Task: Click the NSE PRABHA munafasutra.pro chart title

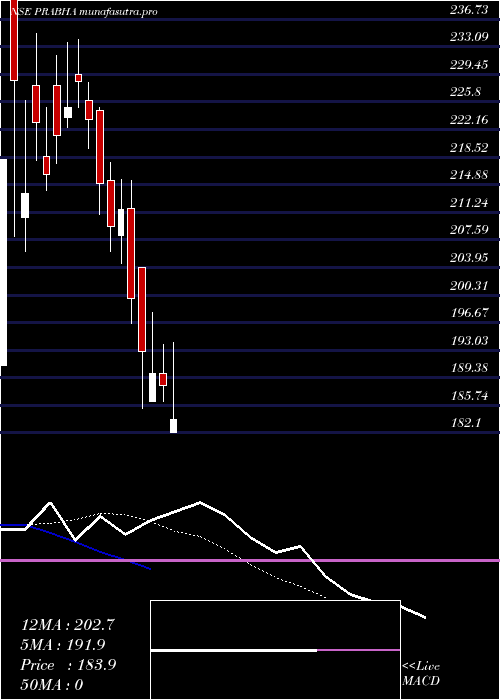Action: coord(84,12)
